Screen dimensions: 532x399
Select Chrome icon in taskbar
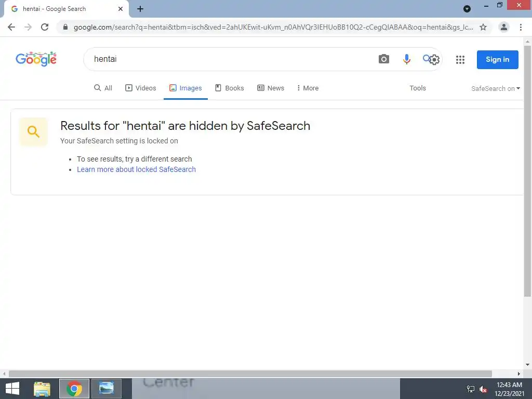pos(74,389)
